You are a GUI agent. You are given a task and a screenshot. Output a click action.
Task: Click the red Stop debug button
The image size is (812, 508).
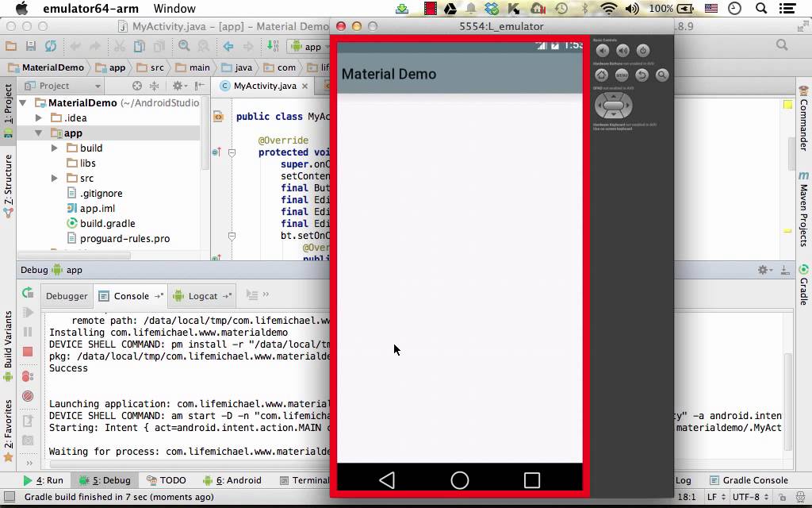pos(28,352)
